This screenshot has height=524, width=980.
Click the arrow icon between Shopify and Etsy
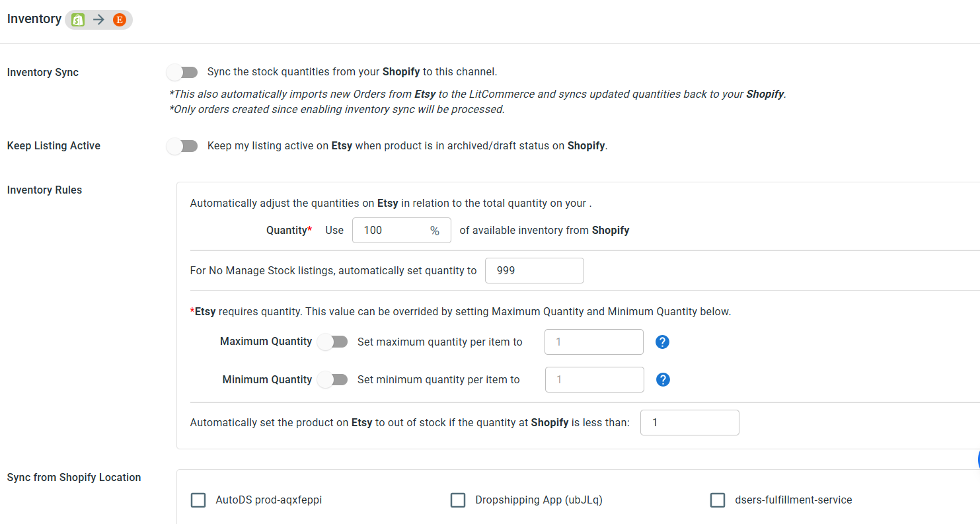click(98, 20)
